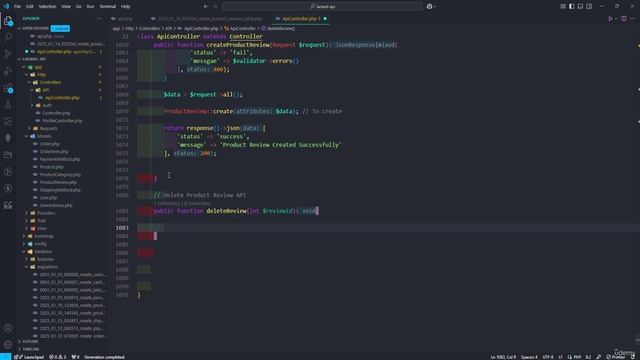Click the Customize Layout icon
Screen dimensions: 640x360
tap(563, 6)
